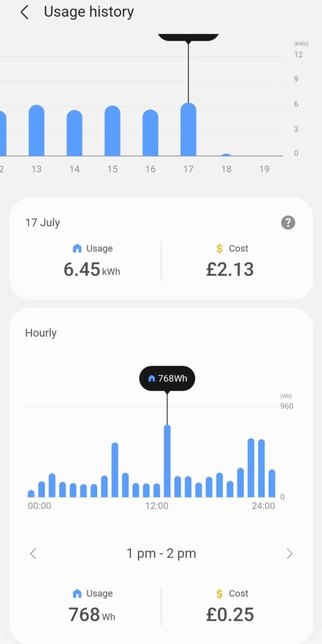The image size is (322, 644).
Task: Click the back arrow on Usage history
Action: tap(24, 12)
